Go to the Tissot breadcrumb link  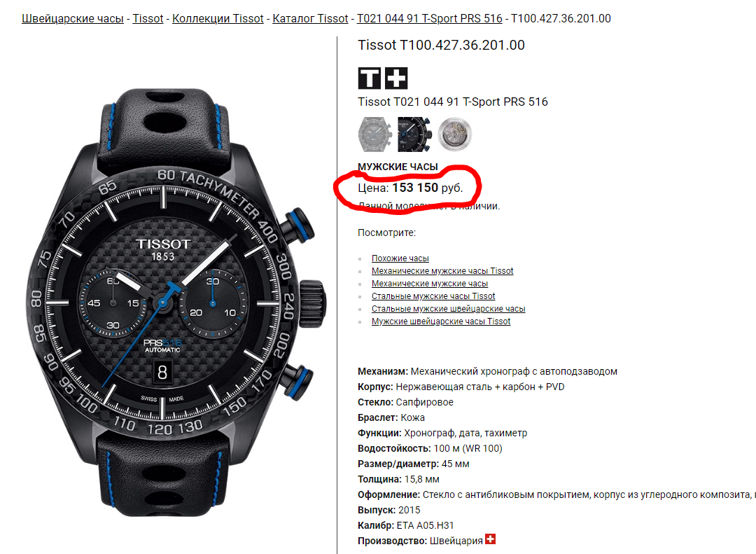click(x=148, y=18)
